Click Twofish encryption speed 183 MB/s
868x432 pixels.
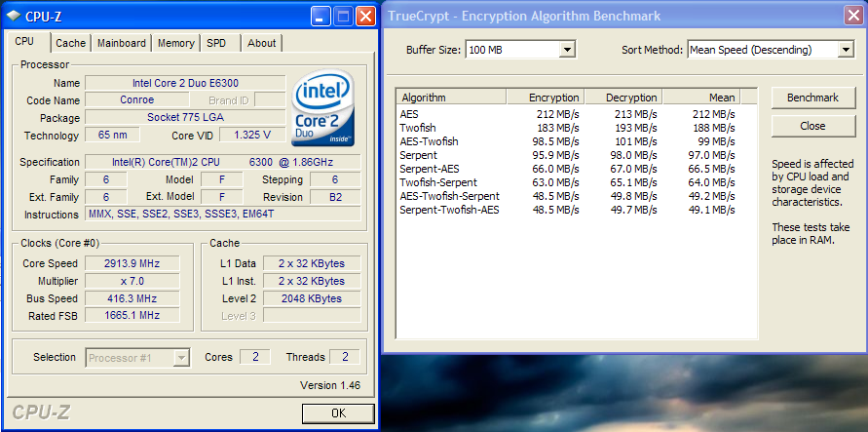pos(557,128)
